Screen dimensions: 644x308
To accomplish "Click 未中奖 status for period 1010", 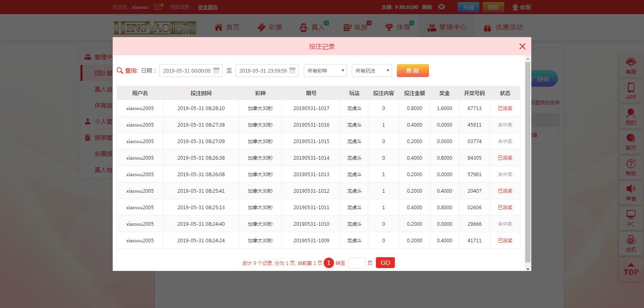I will point(505,224).
